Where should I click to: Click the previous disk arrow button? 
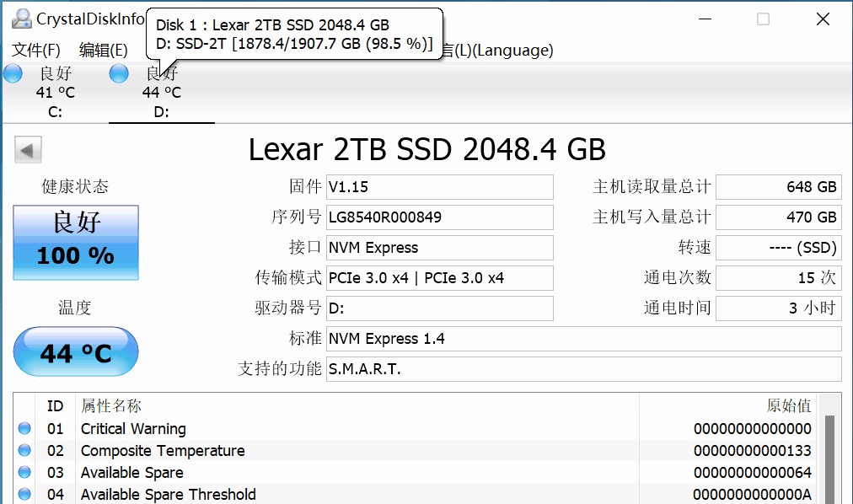[28, 150]
